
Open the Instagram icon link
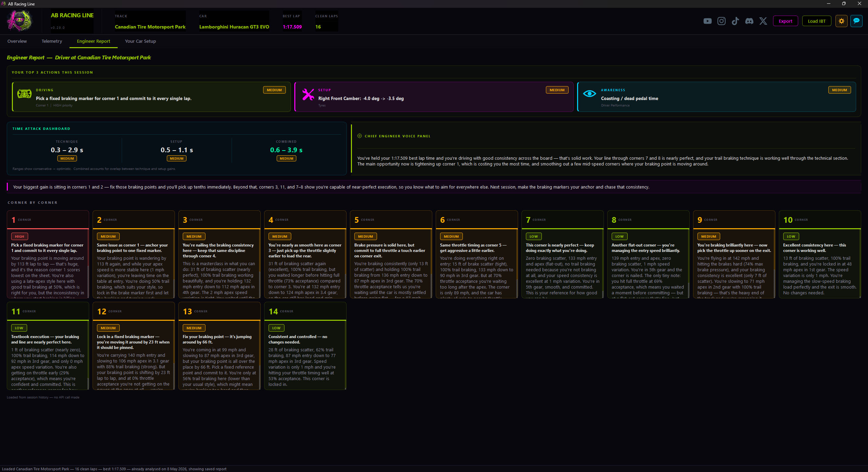click(722, 21)
